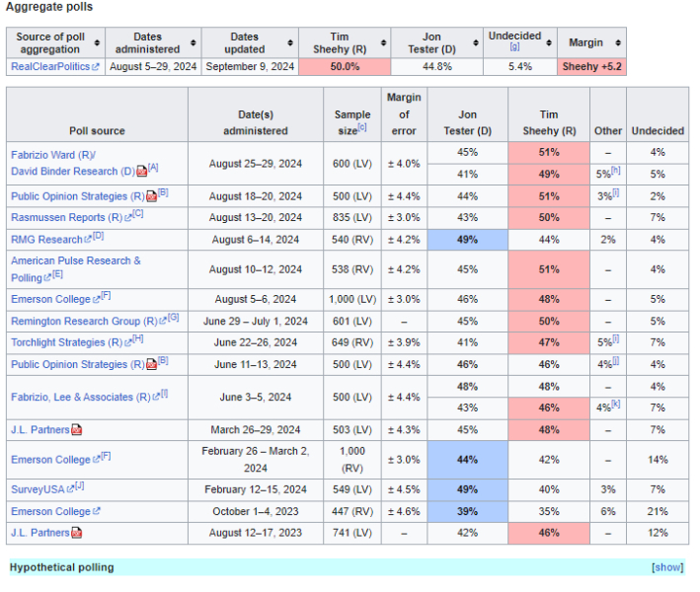Open footnote [k] beside 4% Other value
This screenshot has width=700, height=592.
click(x=616, y=404)
